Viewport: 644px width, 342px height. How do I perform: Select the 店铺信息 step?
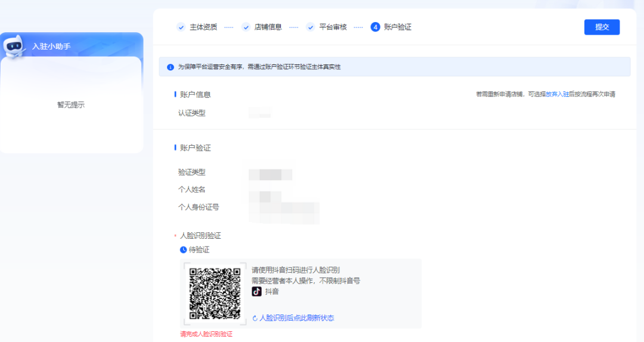click(268, 27)
